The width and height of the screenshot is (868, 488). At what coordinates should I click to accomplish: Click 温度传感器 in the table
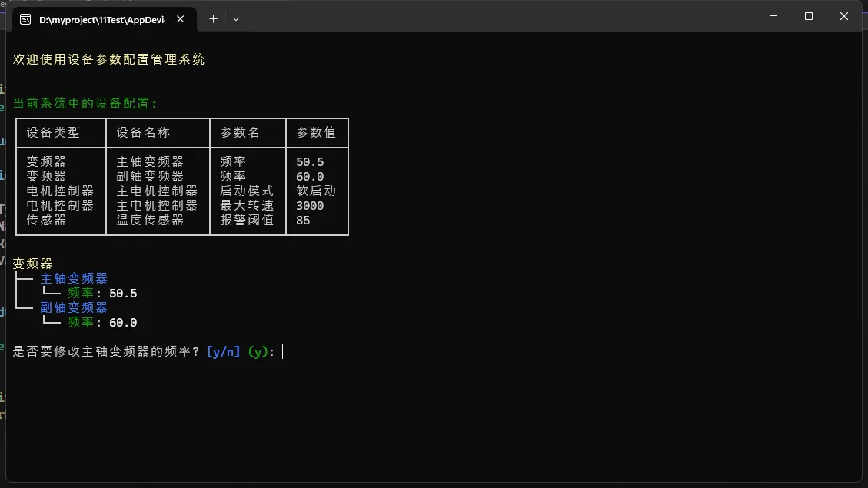[x=150, y=220]
